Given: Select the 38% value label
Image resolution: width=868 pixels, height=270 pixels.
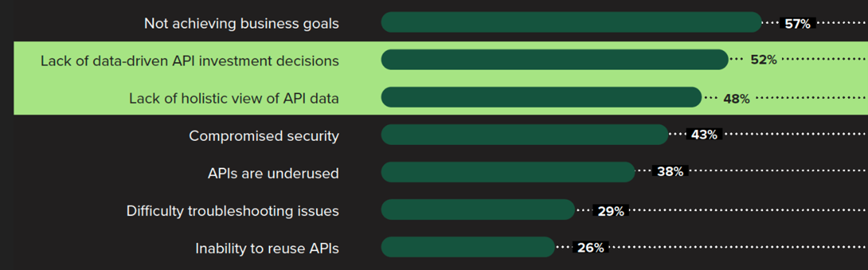Looking at the screenshot, I should [670, 172].
